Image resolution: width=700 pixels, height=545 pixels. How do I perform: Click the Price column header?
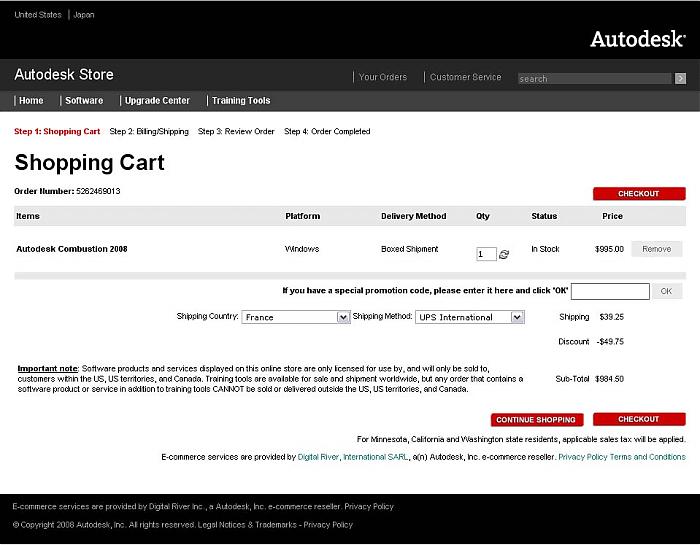tap(612, 216)
